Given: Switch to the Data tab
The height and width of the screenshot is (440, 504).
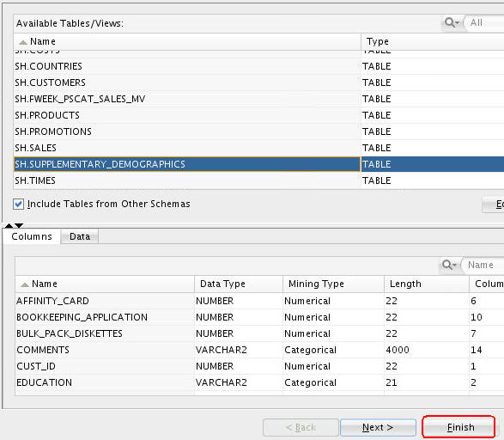Looking at the screenshot, I should 80,236.
